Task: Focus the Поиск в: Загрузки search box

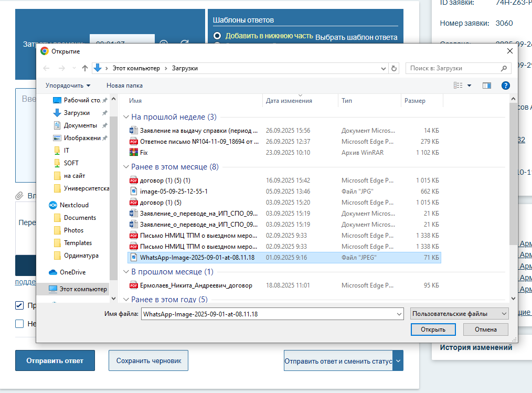Action: (452, 68)
